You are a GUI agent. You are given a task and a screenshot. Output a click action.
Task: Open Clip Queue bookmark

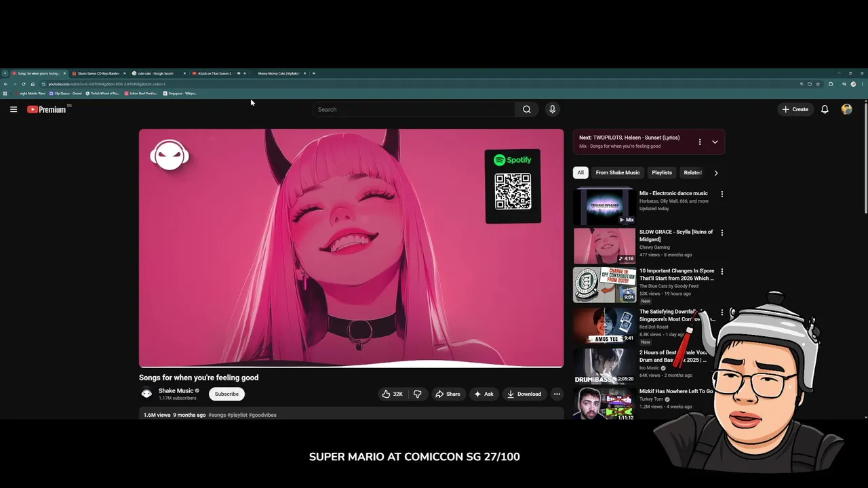[x=65, y=94]
